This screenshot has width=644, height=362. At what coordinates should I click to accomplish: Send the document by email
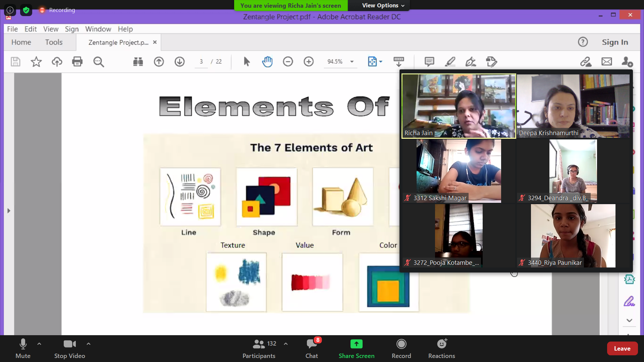(606, 62)
